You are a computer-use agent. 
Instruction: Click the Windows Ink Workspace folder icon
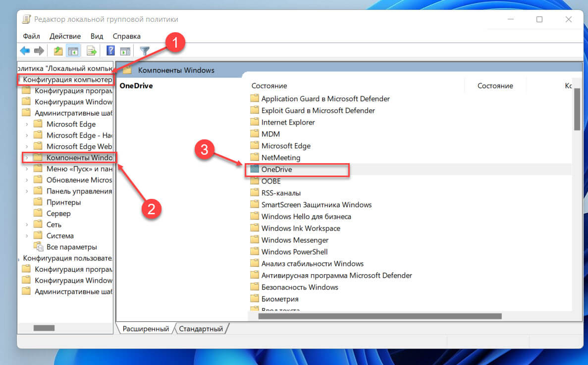point(255,228)
